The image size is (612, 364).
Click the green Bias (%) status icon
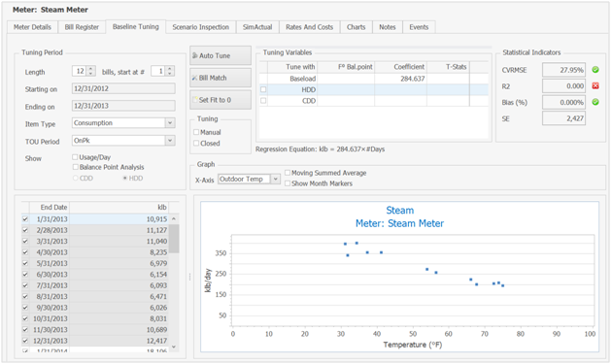595,102
